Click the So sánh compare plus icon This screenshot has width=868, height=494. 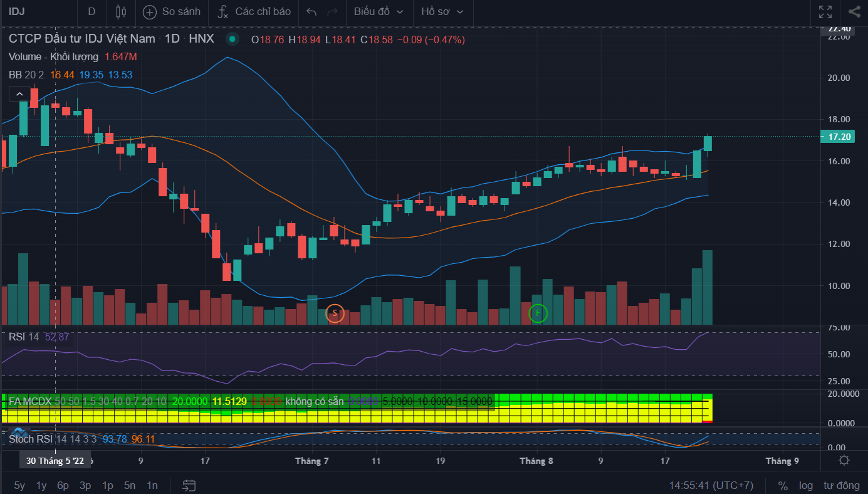(x=149, y=11)
